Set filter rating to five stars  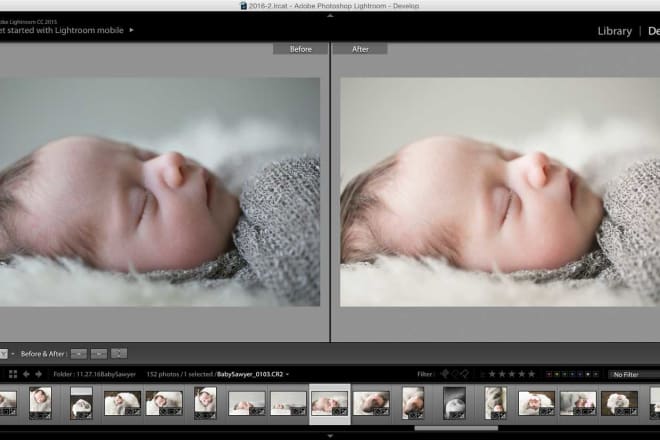532,373
